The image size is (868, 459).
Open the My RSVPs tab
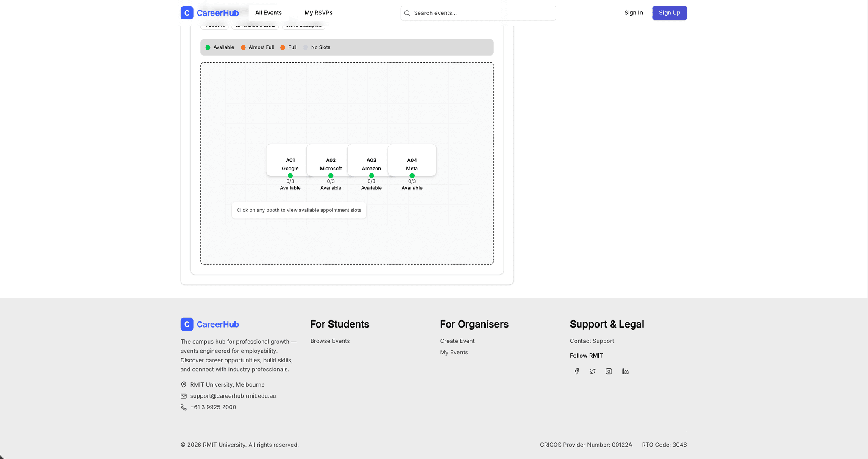318,13
